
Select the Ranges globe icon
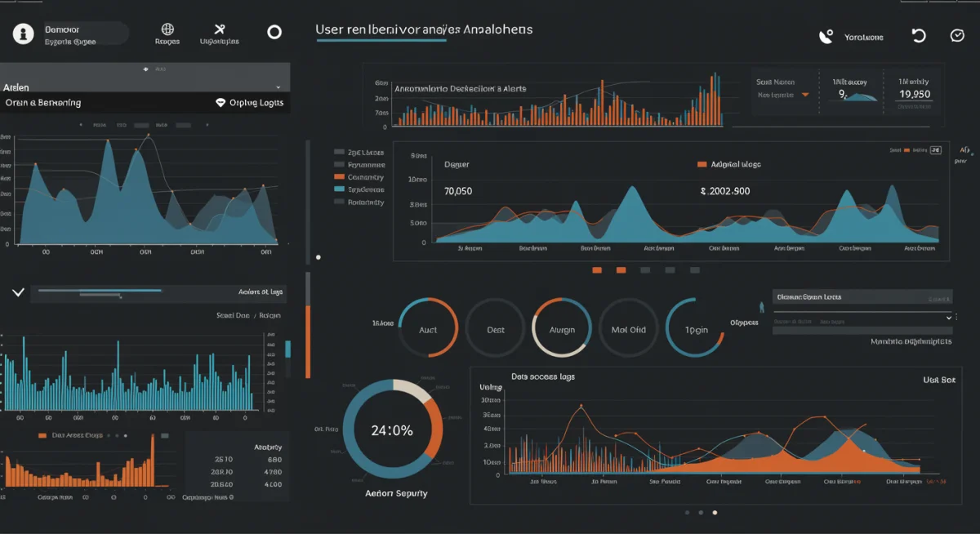[167, 29]
